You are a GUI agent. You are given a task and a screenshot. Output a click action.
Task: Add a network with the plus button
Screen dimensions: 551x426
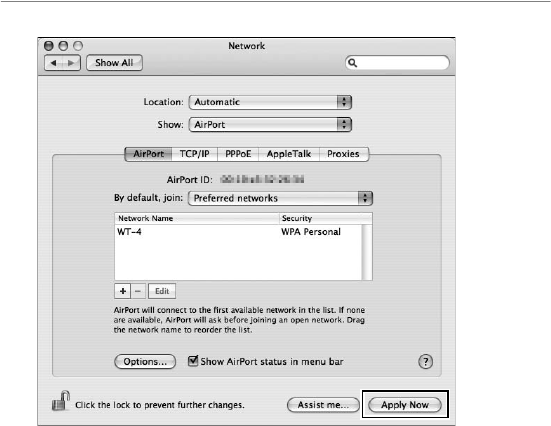(123, 291)
